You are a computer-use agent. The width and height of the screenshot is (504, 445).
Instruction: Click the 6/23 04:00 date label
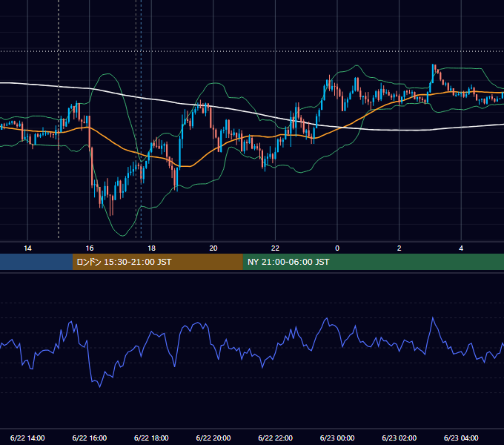point(461,438)
